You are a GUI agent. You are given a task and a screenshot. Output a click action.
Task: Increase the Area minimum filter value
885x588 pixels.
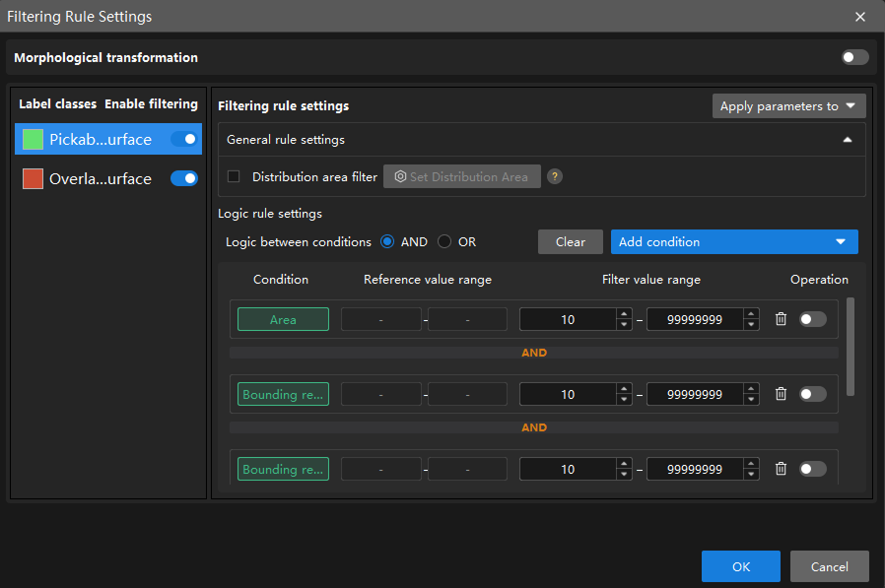[624, 314]
